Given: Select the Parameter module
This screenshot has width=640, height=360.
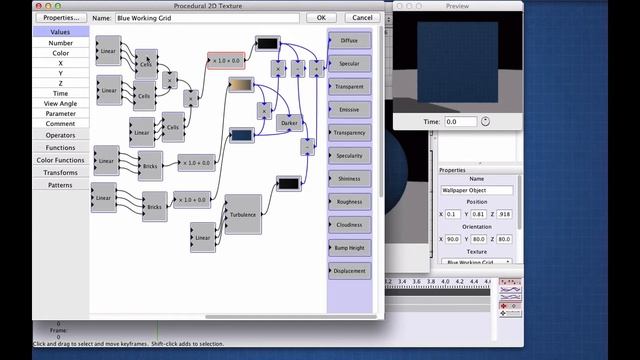Looking at the screenshot, I should click(x=60, y=113).
